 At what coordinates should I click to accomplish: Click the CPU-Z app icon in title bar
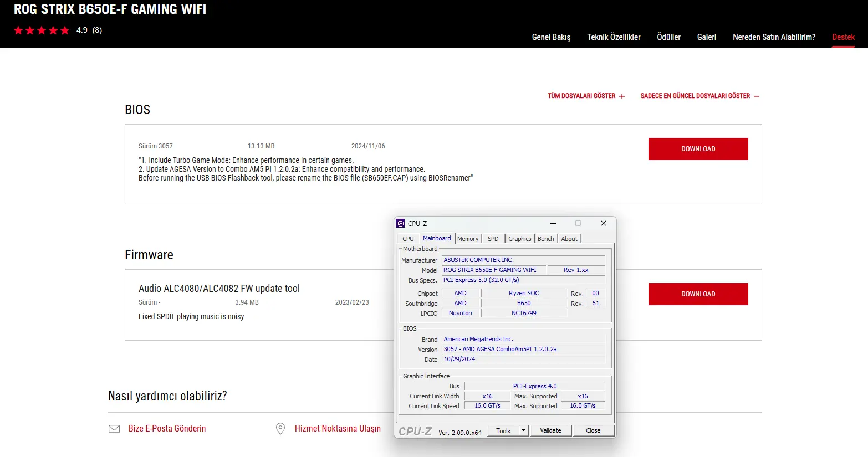(x=400, y=223)
